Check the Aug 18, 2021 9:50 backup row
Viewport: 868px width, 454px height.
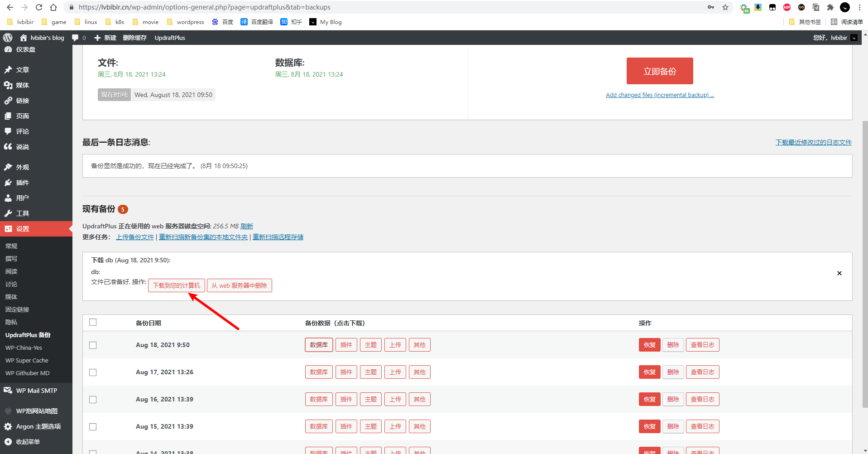pos(93,345)
